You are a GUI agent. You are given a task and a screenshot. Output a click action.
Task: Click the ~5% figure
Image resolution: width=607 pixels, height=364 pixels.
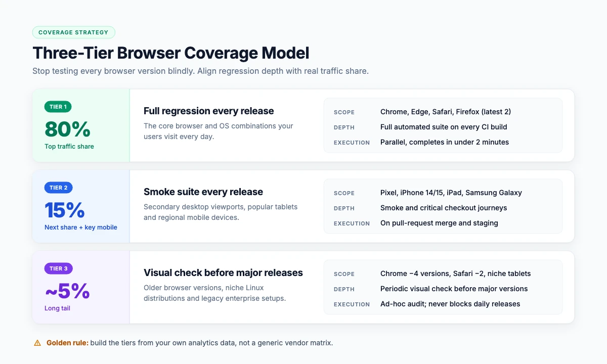click(67, 291)
